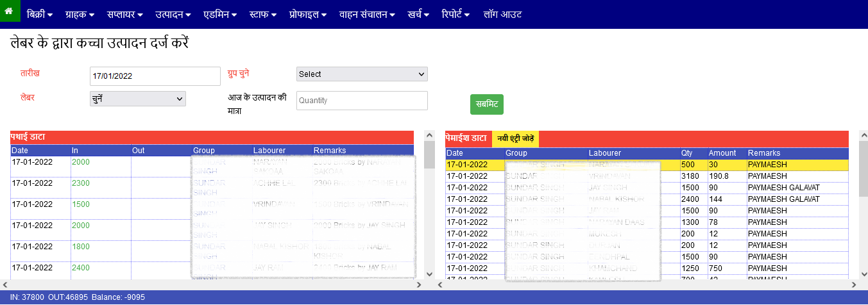Open the बिक्री dropdown menu

(40, 14)
